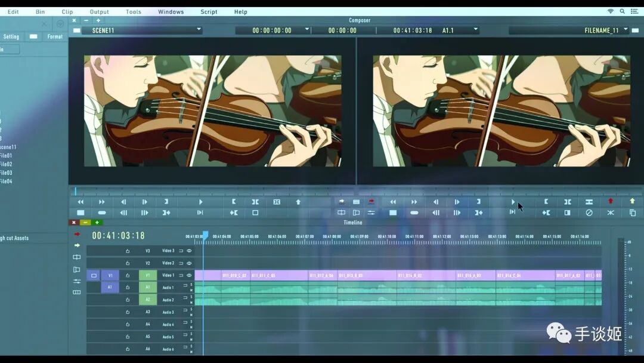Image resolution: width=644 pixels, height=363 pixels.
Task: Click yellow Extract up-arrow icon
Action: coord(632,201)
